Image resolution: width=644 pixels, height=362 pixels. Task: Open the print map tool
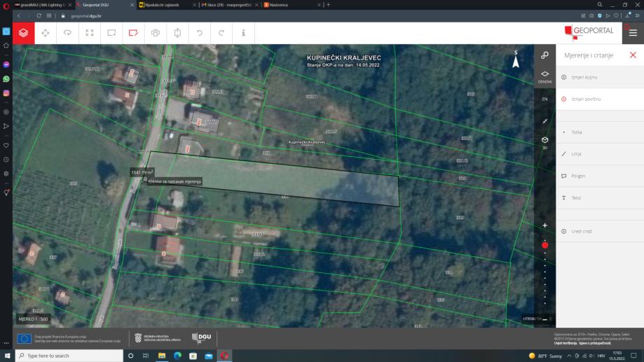156,33
